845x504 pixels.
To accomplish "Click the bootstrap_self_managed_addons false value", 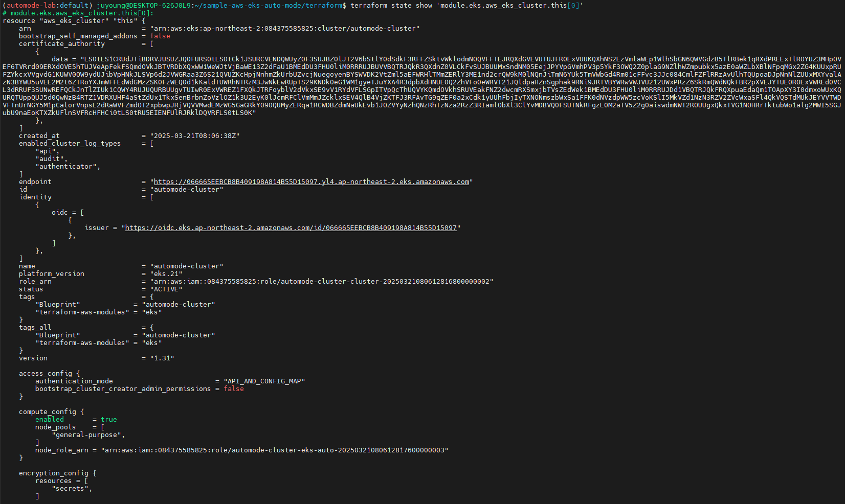I will pyautogui.click(x=160, y=36).
